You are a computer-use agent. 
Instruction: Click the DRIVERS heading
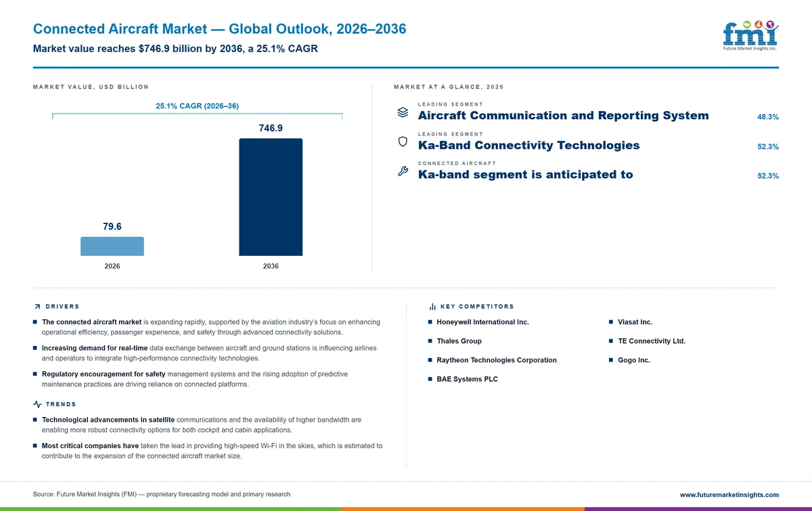(x=63, y=307)
